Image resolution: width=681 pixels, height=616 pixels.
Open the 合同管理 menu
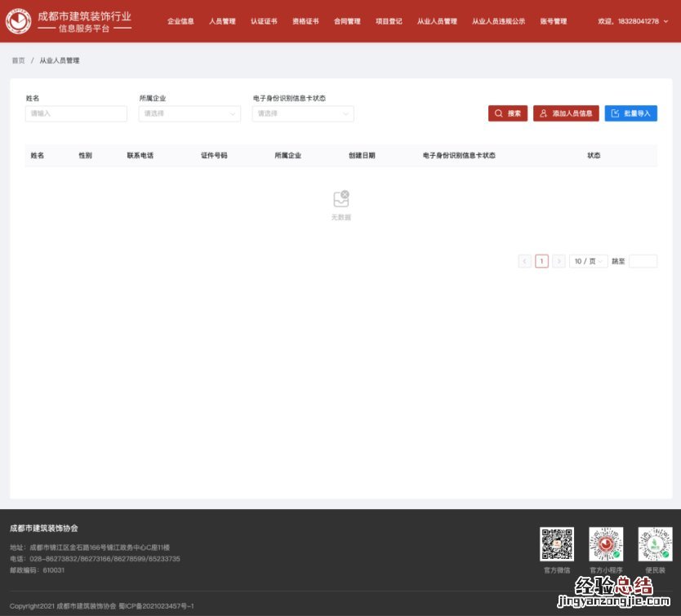tap(347, 21)
